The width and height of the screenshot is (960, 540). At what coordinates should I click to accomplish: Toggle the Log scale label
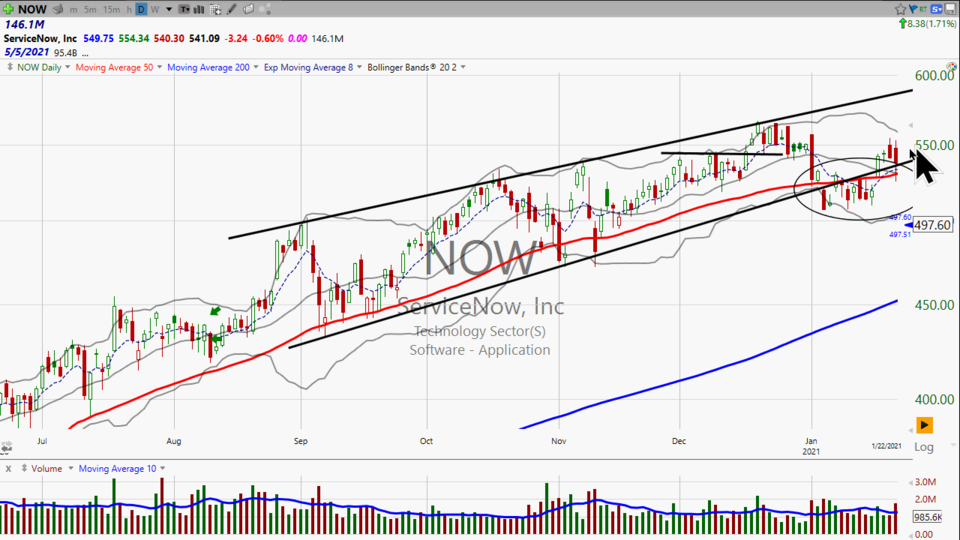pyautogui.click(x=924, y=447)
